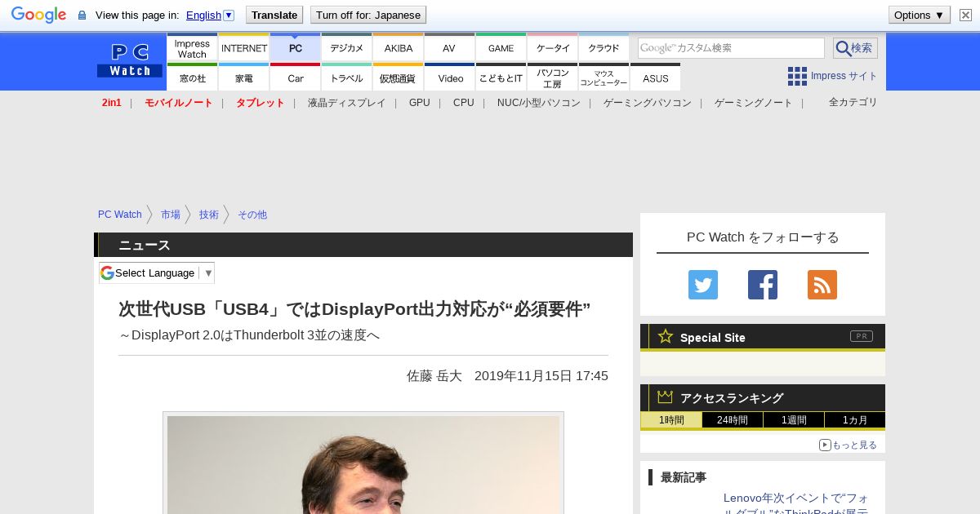The image size is (980, 514).
Task: Select the 1カ月 ranking tab
Action: tap(855, 420)
